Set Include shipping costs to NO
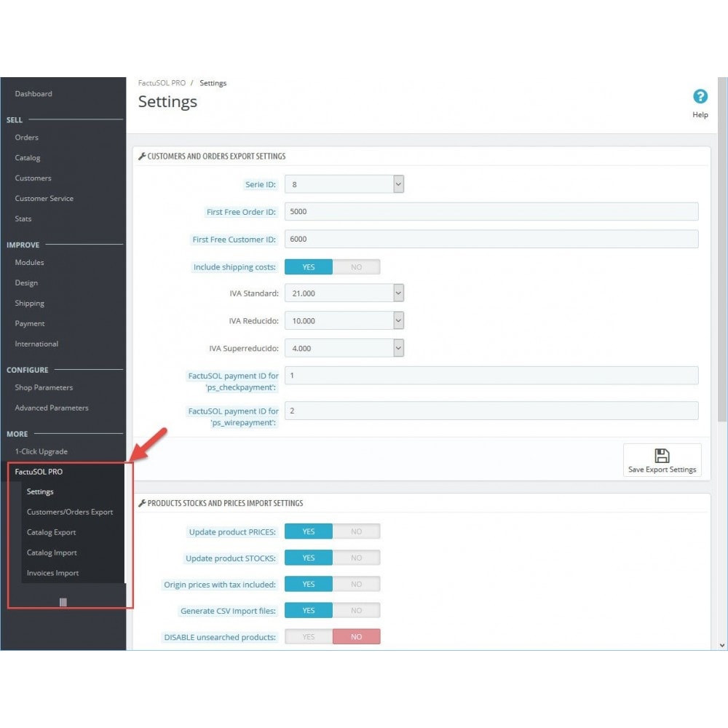728x728 pixels. [356, 267]
